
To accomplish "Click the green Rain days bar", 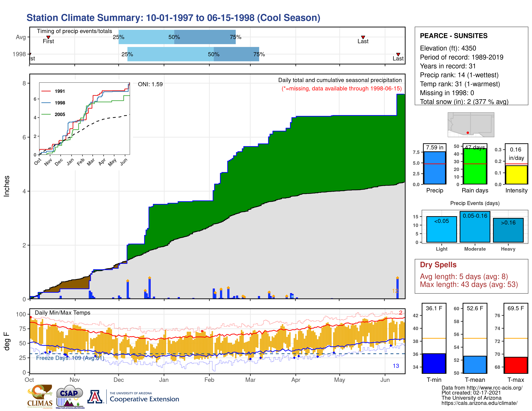I will (475, 166).
